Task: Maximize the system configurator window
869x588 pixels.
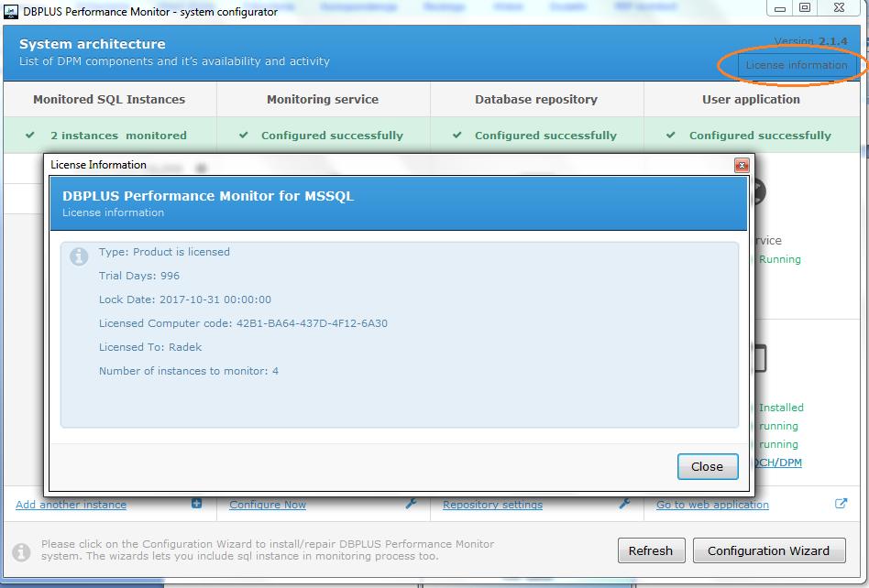Action: point(805,7)
